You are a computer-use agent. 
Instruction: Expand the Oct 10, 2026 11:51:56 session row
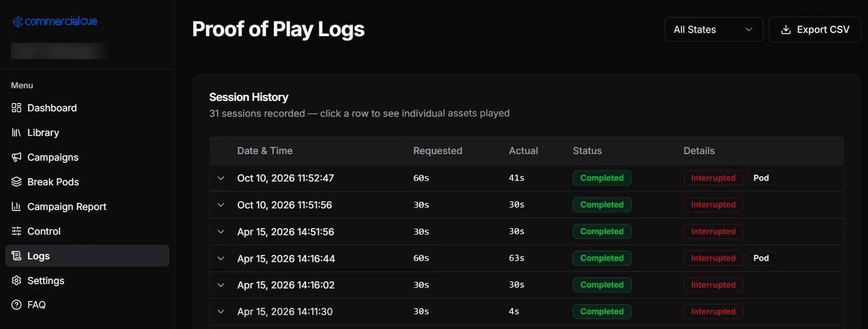click(221, 205)
